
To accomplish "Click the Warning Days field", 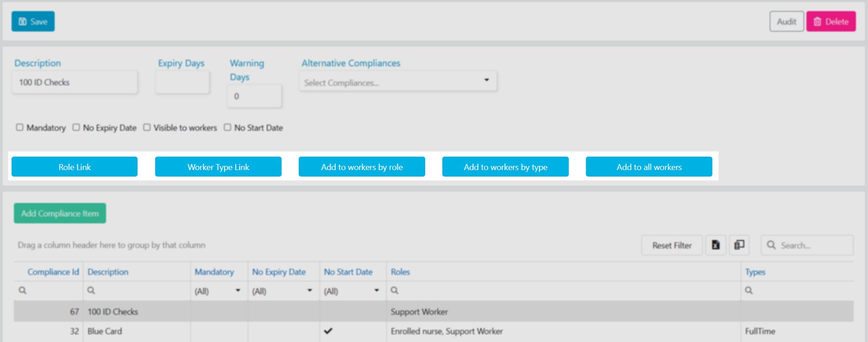I will point(254,96).
